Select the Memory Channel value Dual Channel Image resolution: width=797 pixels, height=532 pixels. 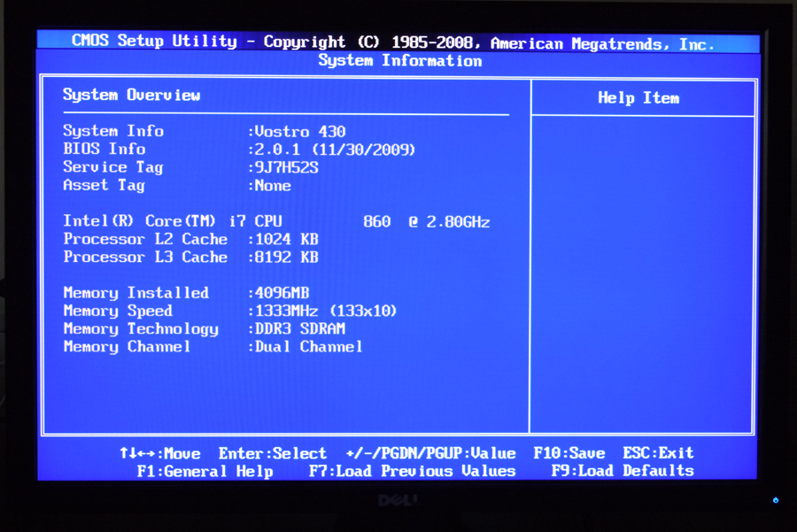coord(308,347)
